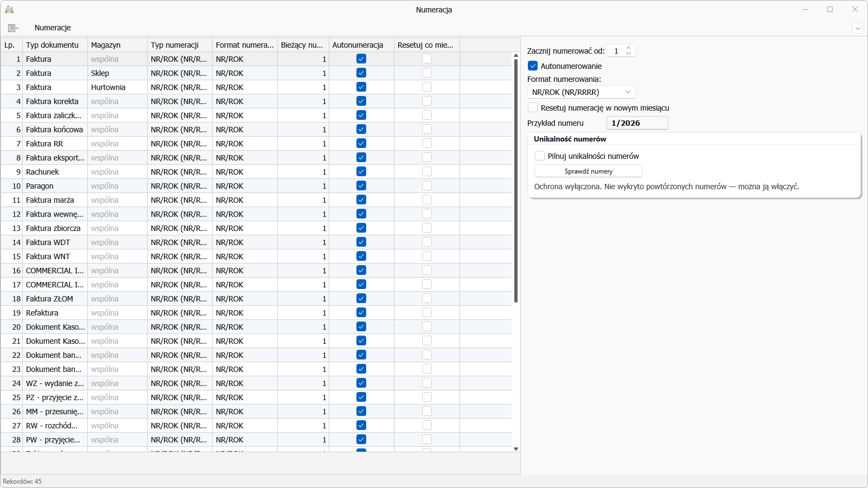Sort by the Magazyn column header
Screen dimensions: 868x488
click(x=117, y=45)
